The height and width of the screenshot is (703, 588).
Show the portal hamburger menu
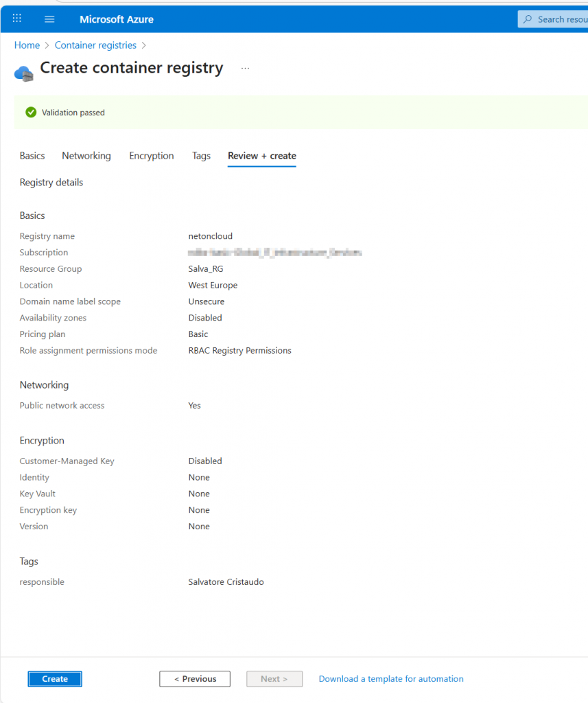[x=49, y=19]
